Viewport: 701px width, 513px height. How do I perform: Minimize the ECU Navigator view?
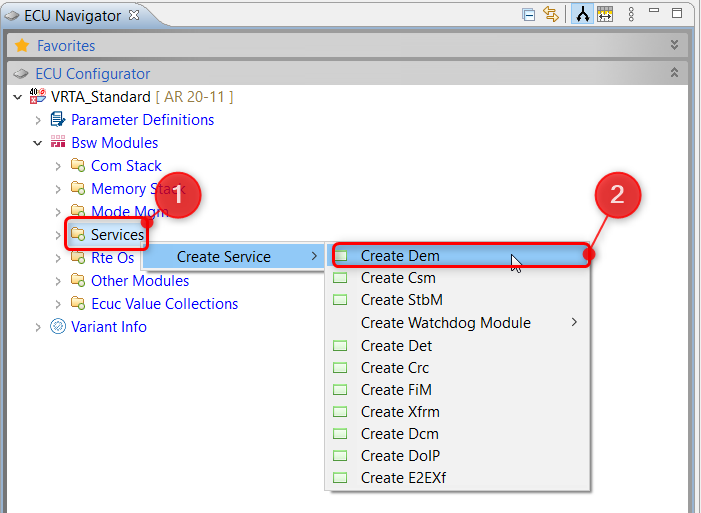point(654,11)
